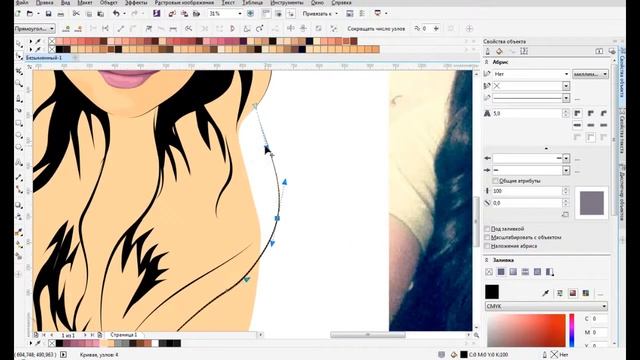
Task: Click the pen stretch field showing 100
Action: [x=527, y=191]
